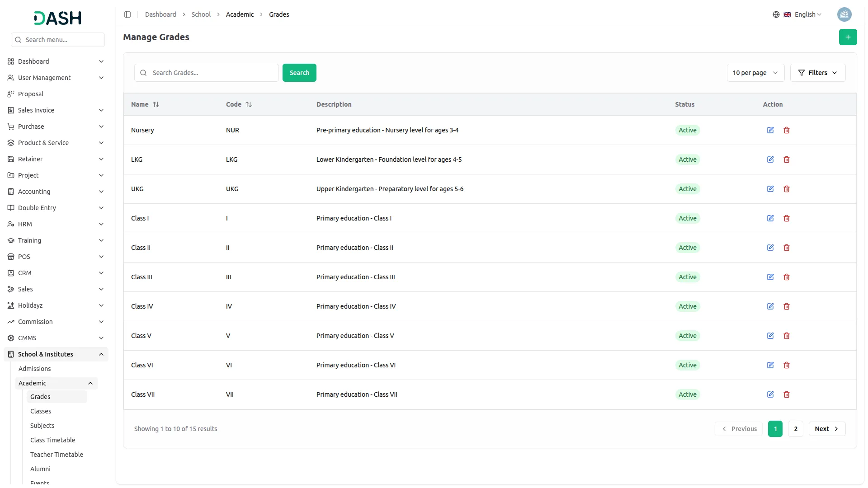Viewport: 868px width, 488px height.
Task: Sort grades by Code column arrows
Action: click(x=249, y=104)
